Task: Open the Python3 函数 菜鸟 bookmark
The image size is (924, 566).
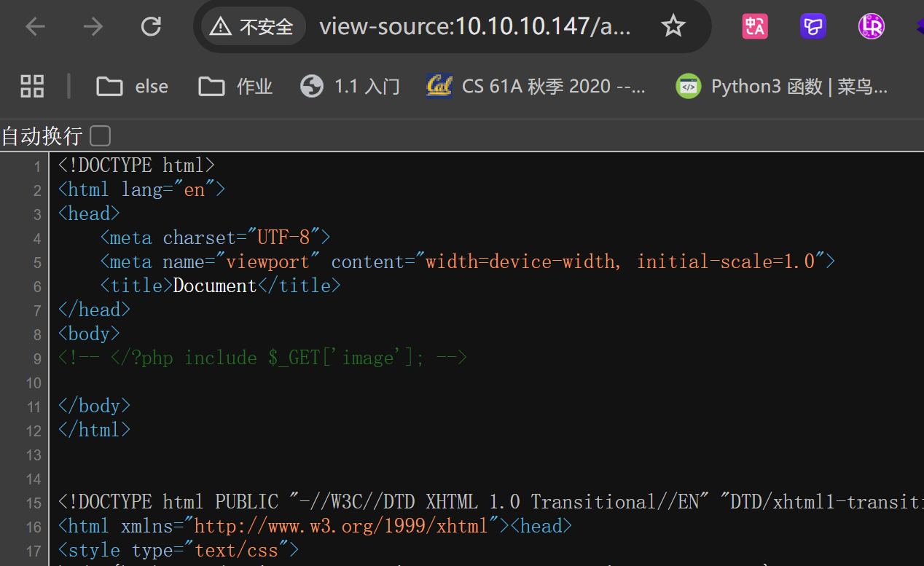Action: point(782,87)
